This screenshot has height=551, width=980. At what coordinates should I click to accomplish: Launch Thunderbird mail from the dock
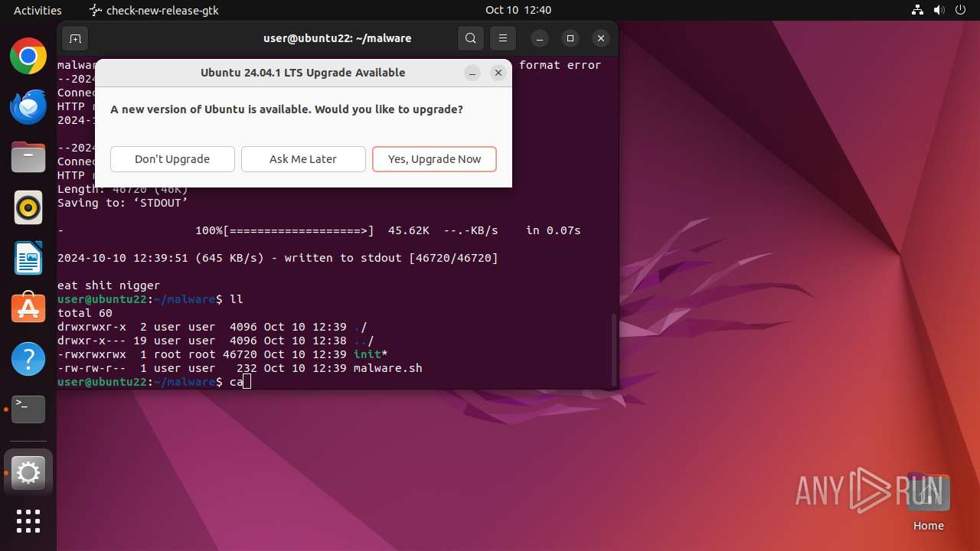tap(28, 107)
